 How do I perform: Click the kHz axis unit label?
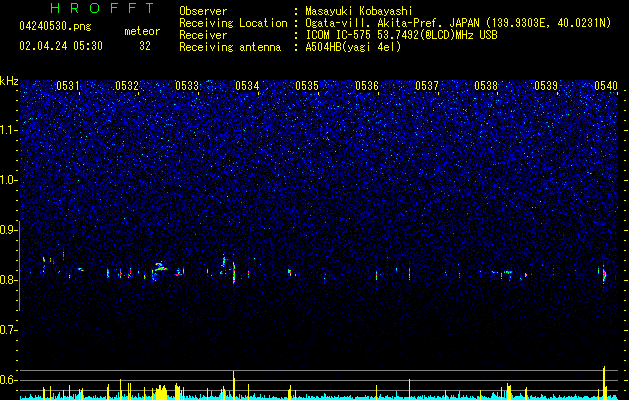9,81
